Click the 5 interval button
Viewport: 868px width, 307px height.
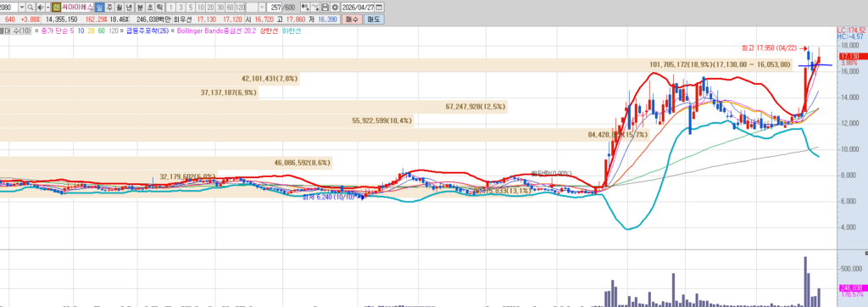tap(191, 7)
